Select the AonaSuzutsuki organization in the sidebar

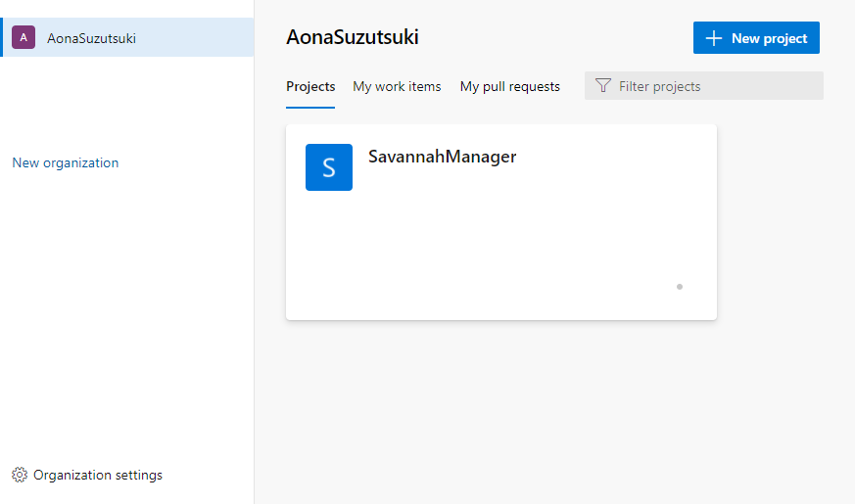tap(127, 37)
